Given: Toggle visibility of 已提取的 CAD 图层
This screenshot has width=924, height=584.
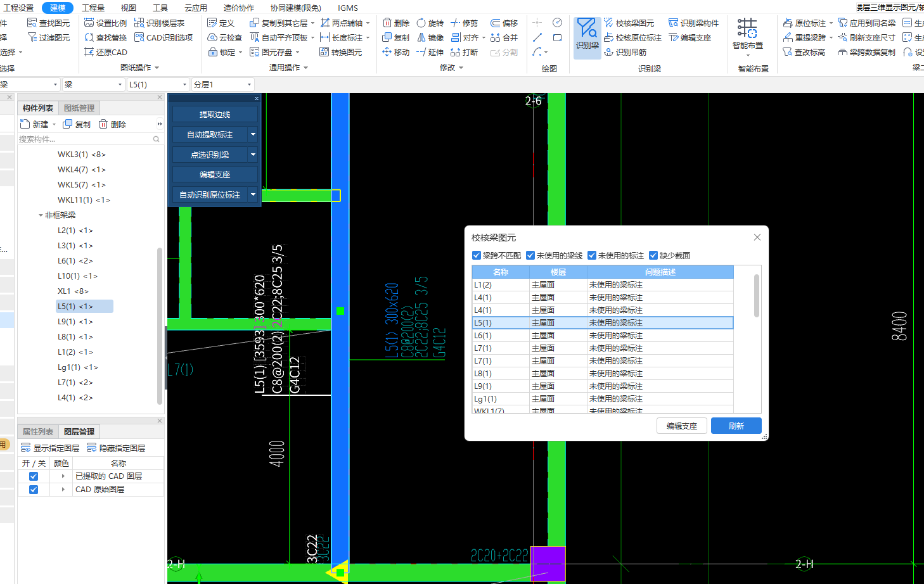Looking at the screenshot, I should click(x=34, y=476).
